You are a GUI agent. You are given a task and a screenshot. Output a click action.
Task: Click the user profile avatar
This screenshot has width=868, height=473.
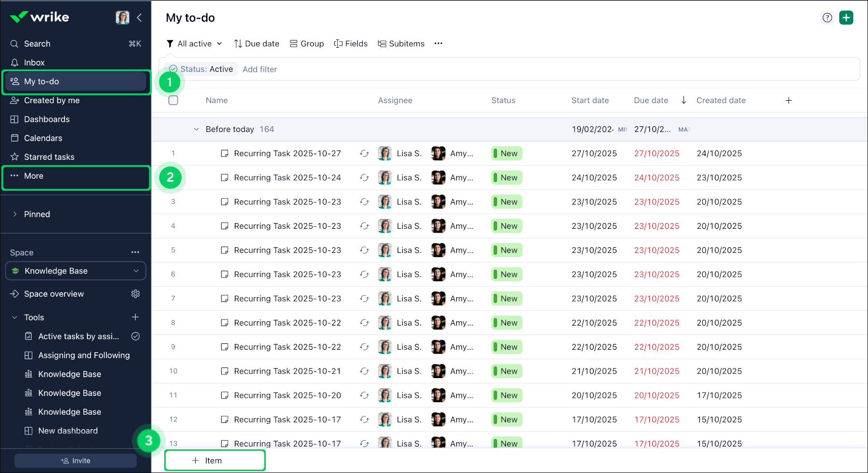tap(122, 18)
